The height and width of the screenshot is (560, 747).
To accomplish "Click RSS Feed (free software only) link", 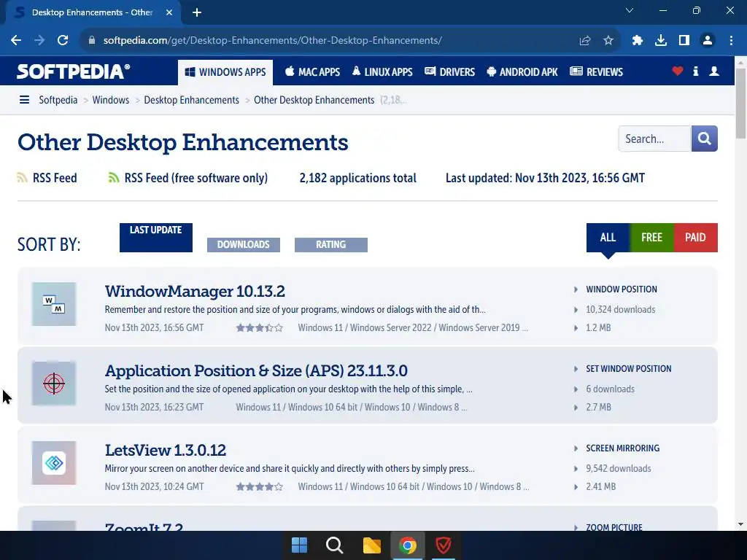I will click(196, 178).
